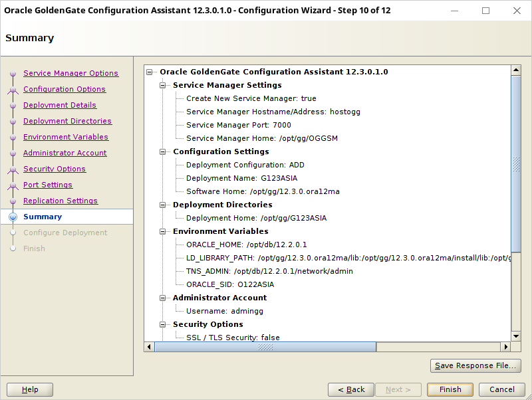The width and height of the screenshot is (532, 400).
Task: Collapse the Configuration Settings tree node
Action: [163, 151]
